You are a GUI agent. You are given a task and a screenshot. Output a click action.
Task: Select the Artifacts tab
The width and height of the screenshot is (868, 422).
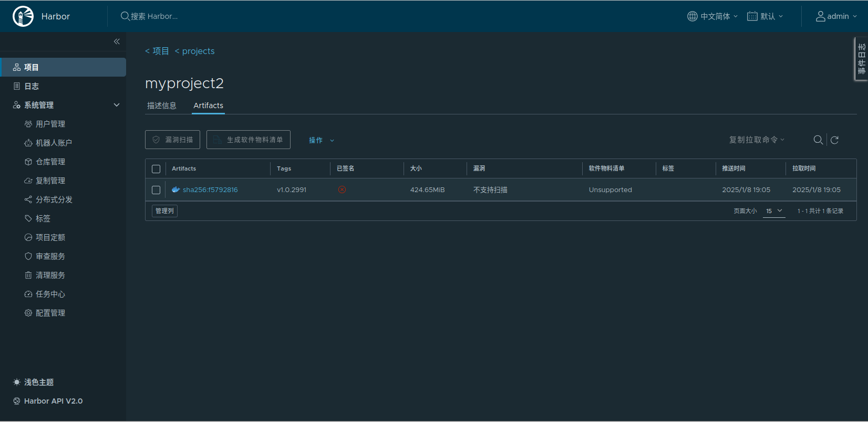pos(208,105)
